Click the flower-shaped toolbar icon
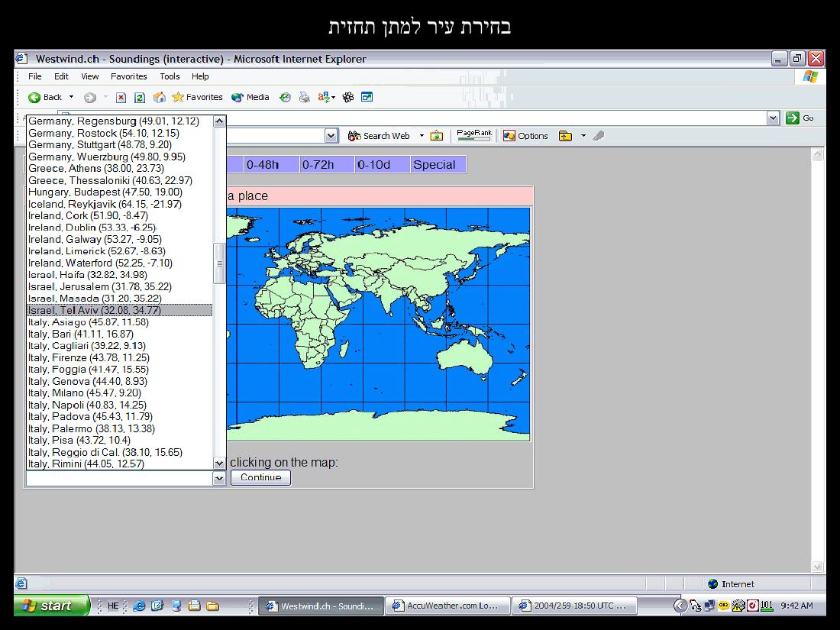 (x=348, y=98)
